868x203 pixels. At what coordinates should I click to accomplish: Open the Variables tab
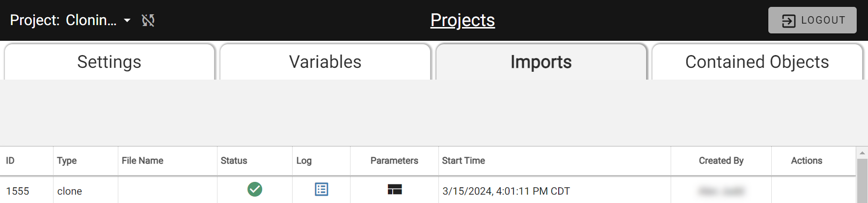click(x=325, y=62)
